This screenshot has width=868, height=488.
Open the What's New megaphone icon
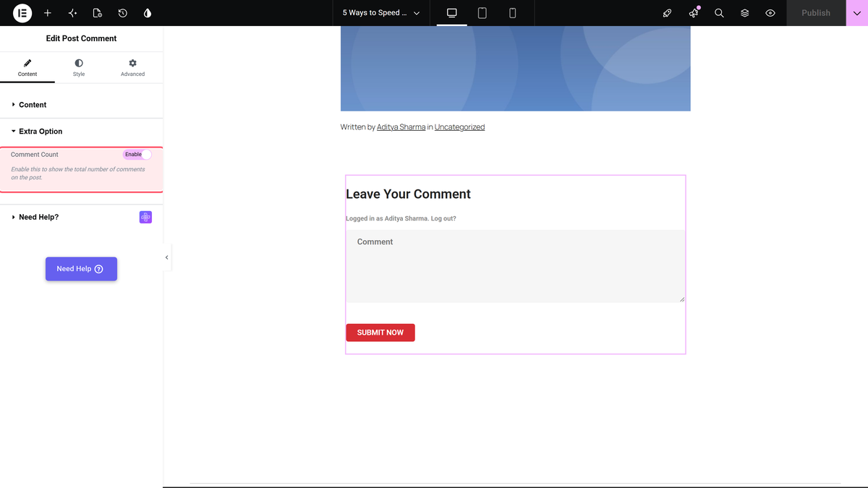point(694,13)
